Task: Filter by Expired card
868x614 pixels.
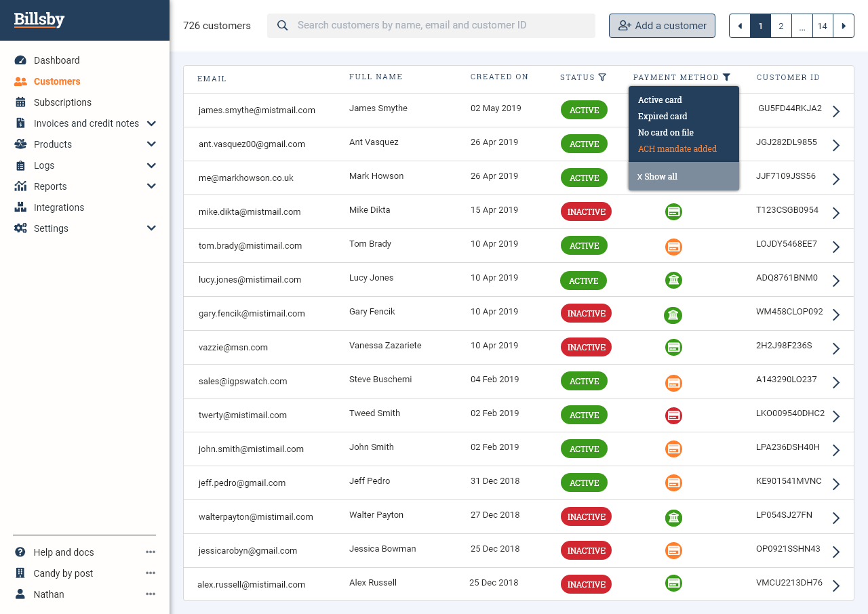Action: (x=663, y=116)
